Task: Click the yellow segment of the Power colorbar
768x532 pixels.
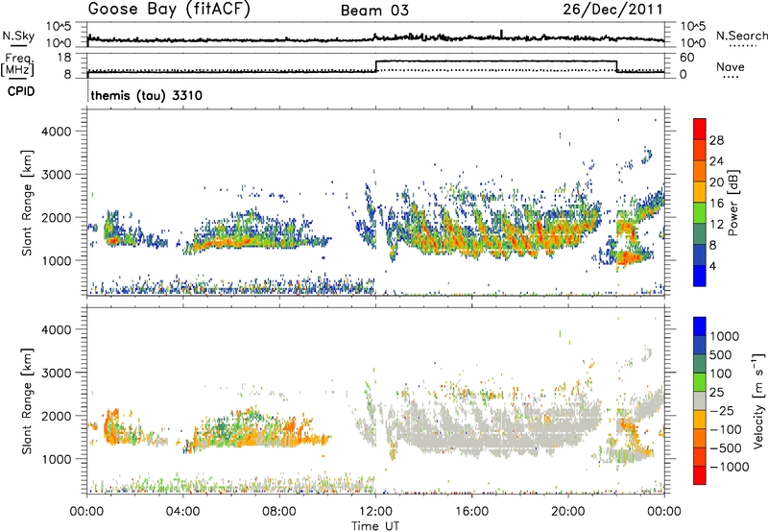Action: click(x=700, y=191)
